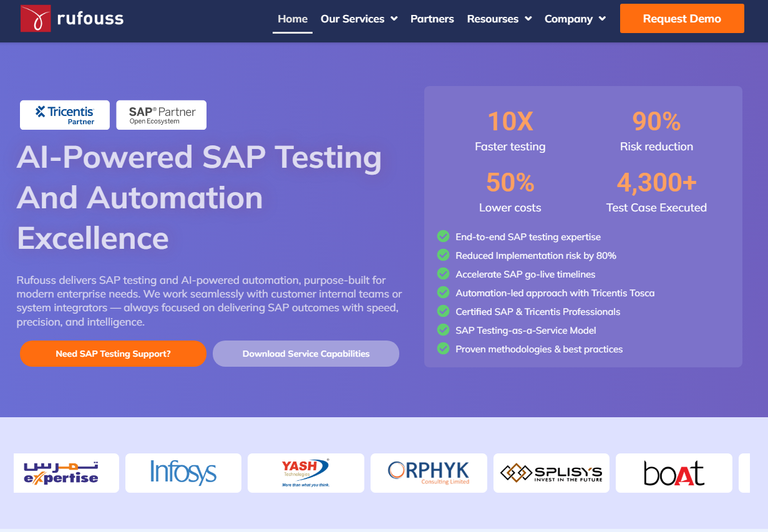
Task: Click the rufouss logo
Action: point(71,18)
